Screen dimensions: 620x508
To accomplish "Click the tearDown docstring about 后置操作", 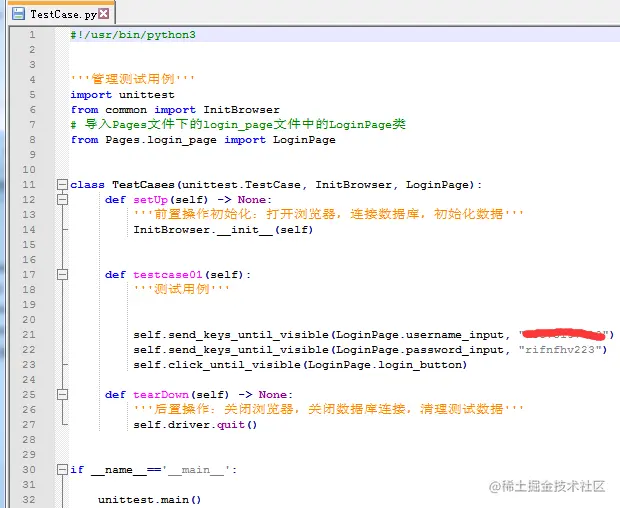I will click(328, 409).
